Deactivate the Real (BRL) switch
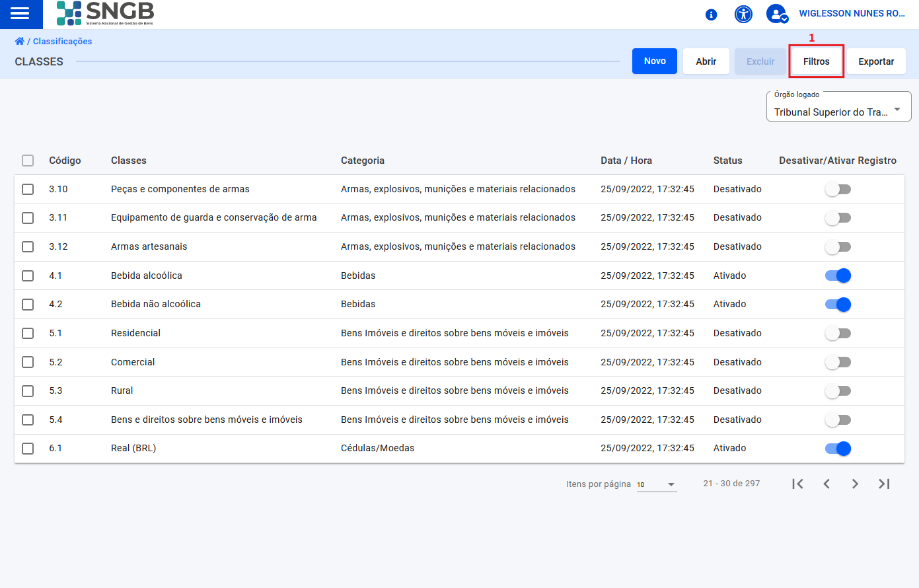 click(838, 448)
